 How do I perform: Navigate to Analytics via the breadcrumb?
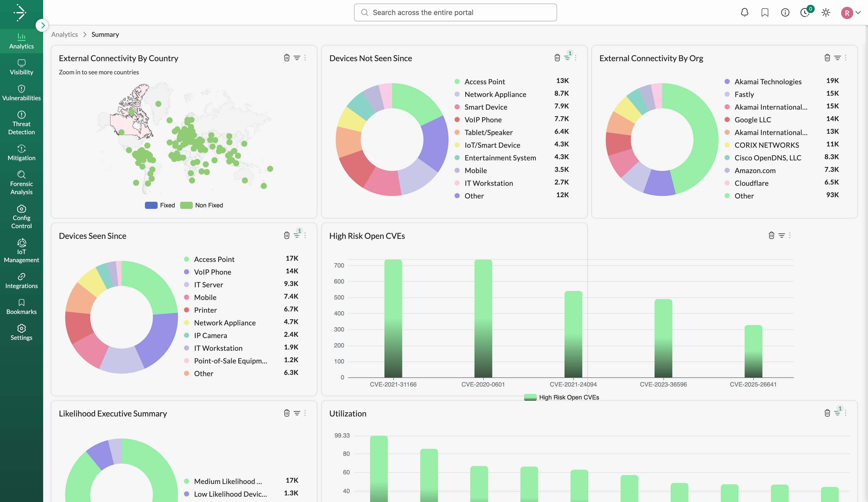(64, 34)
